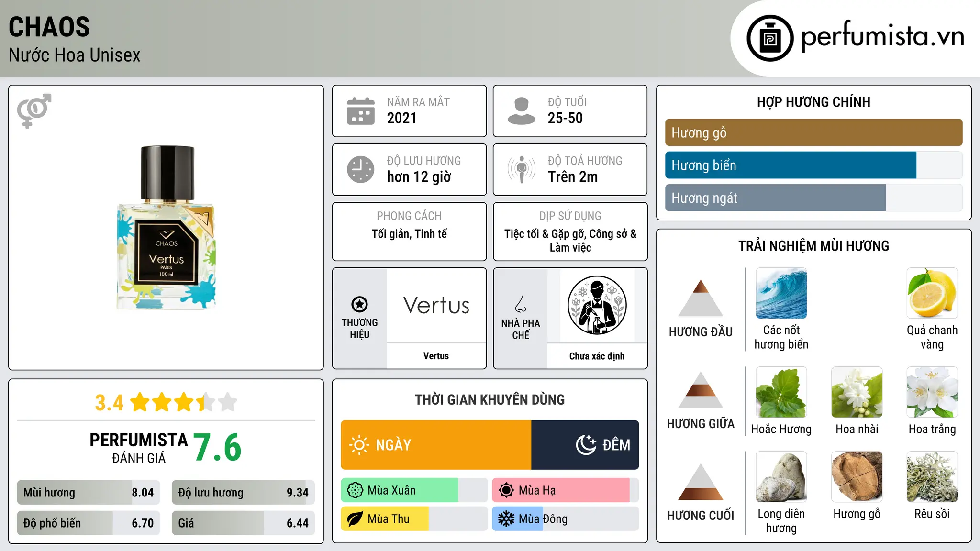Click the HỢP HƯƠNG CHÍNH heading
Image resolution: width=980 pixels, height=551 pixels.
click(813, 102)
